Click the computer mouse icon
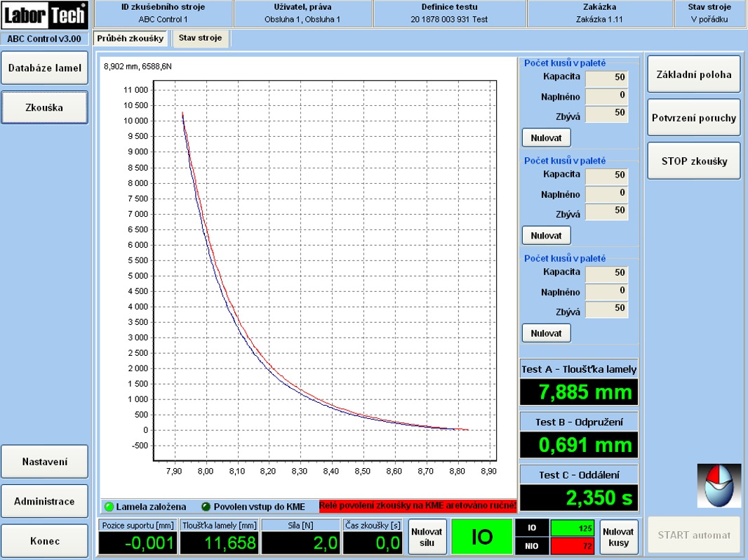The height and width of the screenshot is (560, 748). [x=719, y=486]
